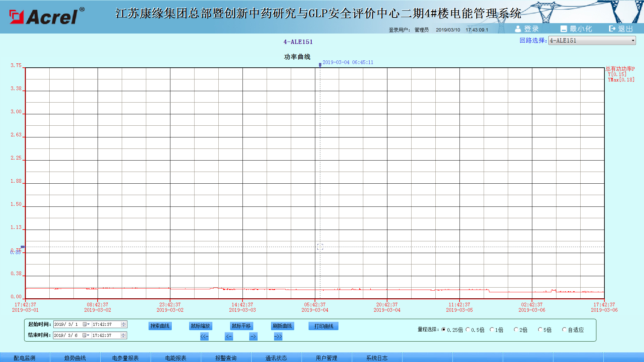This screenshot has width=644, height=362.
Task: Click the fast rewind <<- arrow button
Action: pos(204,336)
